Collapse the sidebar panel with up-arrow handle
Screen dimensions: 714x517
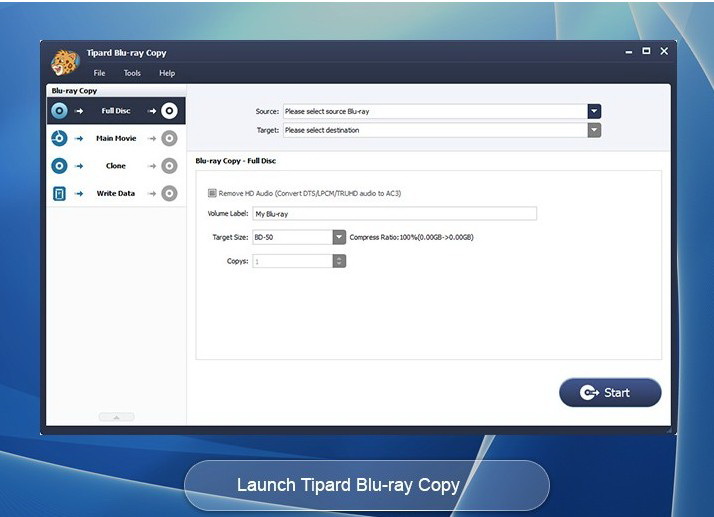pyautogui.click(x=117, y=417)
